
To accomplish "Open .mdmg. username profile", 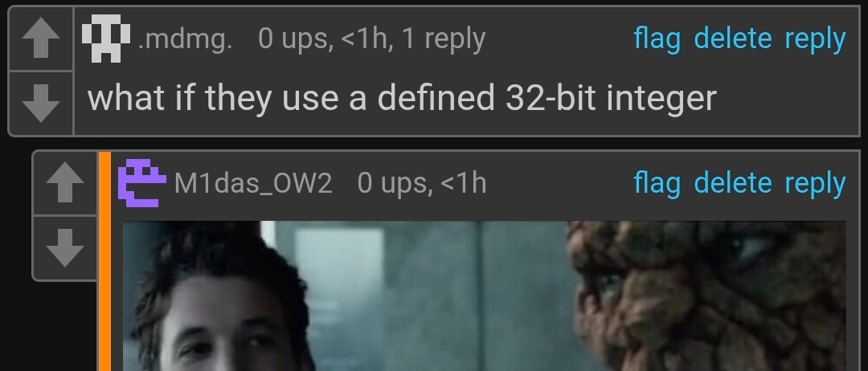I will 185,40.
